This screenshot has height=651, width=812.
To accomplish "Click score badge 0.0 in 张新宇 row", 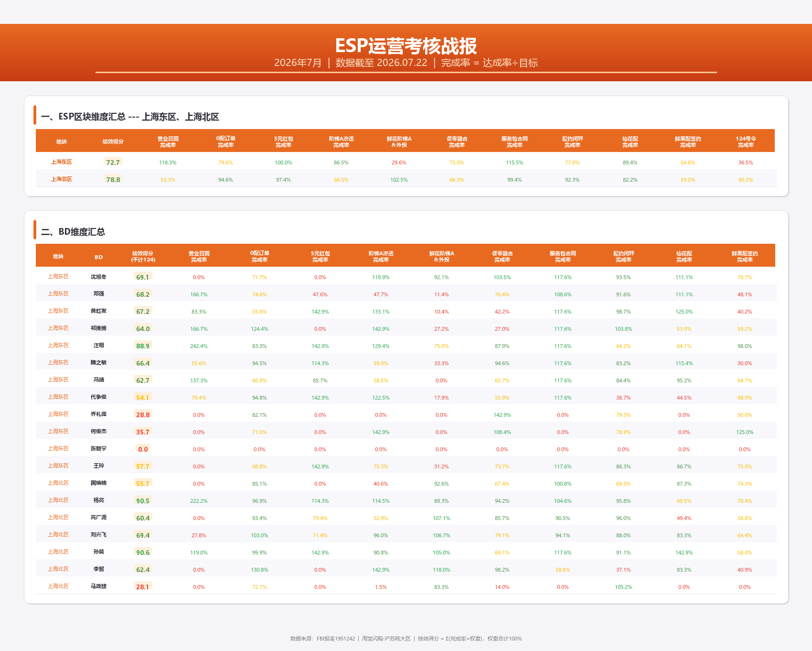I will tap(143, 449).
